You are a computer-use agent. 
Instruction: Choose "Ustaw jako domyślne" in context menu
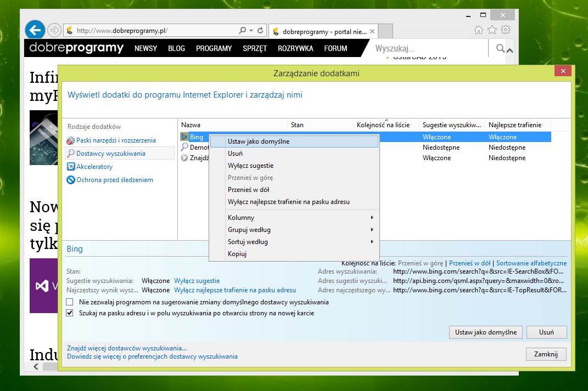(294, 141)
